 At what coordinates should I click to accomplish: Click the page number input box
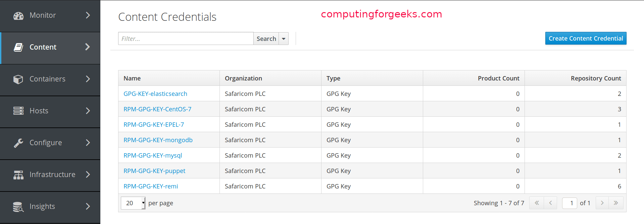coord(569,203)
